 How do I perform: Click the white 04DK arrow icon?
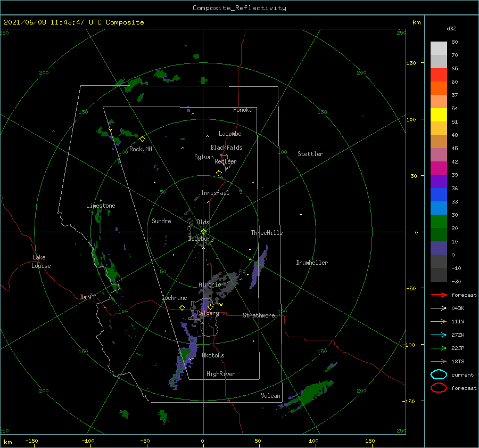click(439, 308)
